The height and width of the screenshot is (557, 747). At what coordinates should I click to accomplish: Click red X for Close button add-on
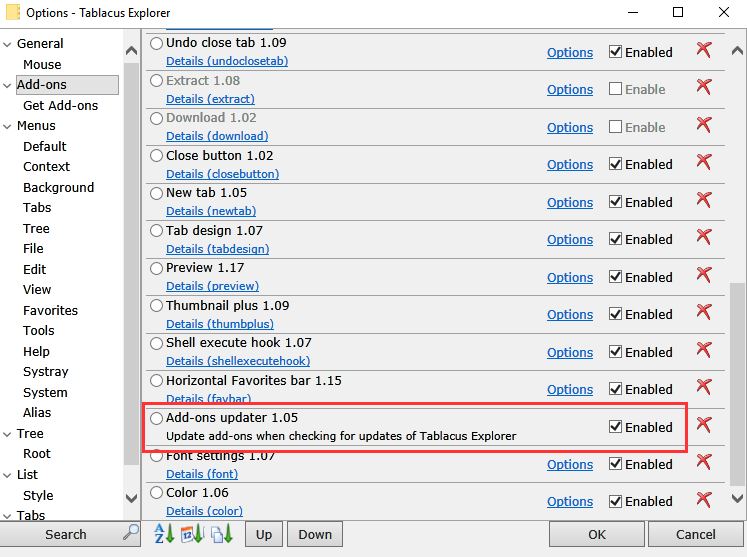coord(704,162)
